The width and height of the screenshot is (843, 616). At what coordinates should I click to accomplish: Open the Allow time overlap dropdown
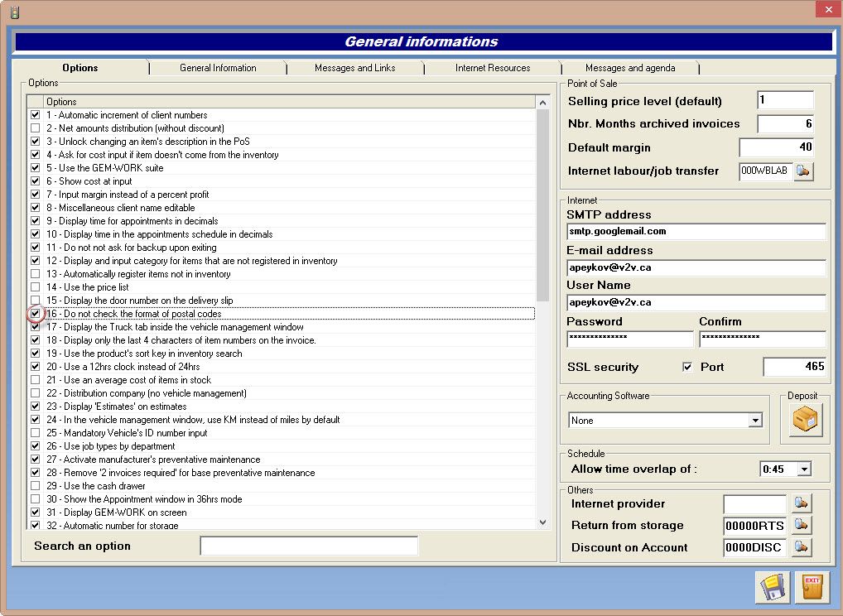coord(804,469)
